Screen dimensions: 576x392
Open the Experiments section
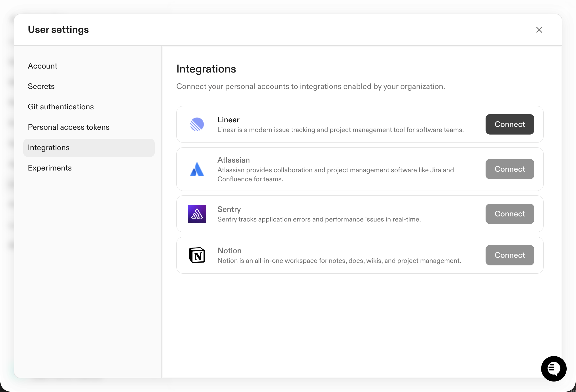point(50,168)
